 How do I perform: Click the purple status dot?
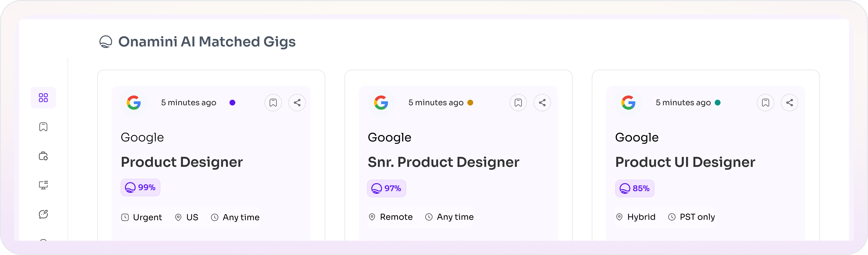tap(232, 103)
